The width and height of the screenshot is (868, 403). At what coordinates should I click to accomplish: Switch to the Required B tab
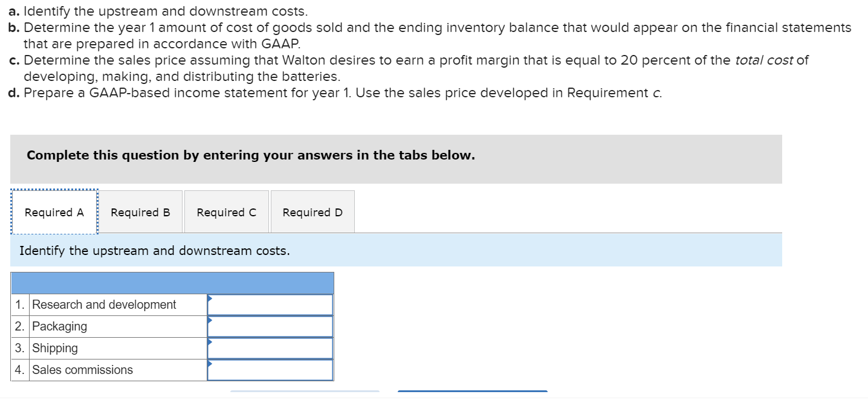(140, 212)
